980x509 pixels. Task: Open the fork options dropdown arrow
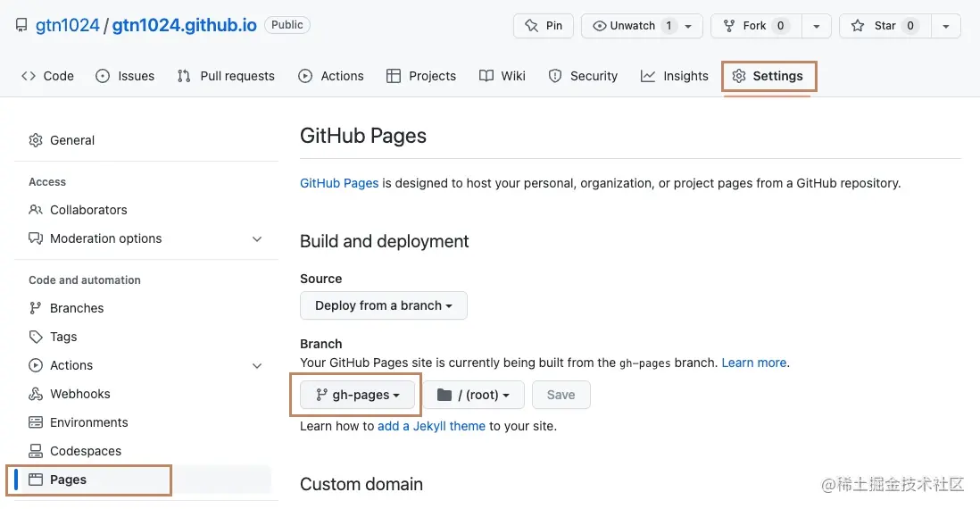click(x=817, y=26)
